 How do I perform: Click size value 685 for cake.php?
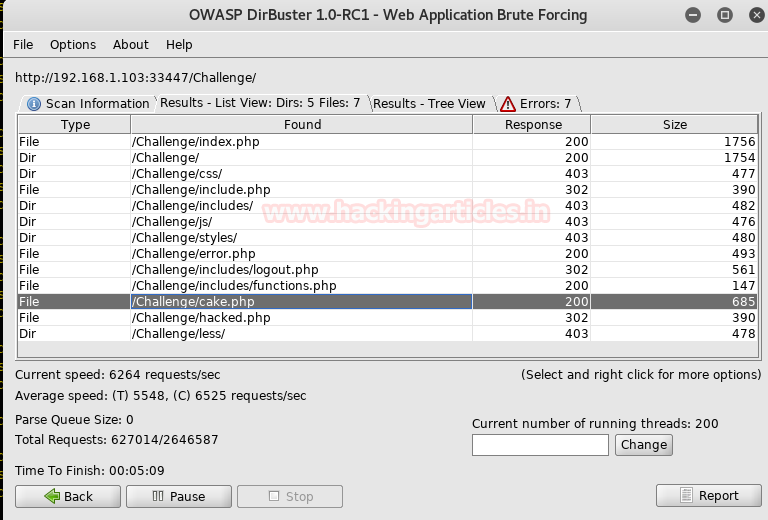coord(743,302)
